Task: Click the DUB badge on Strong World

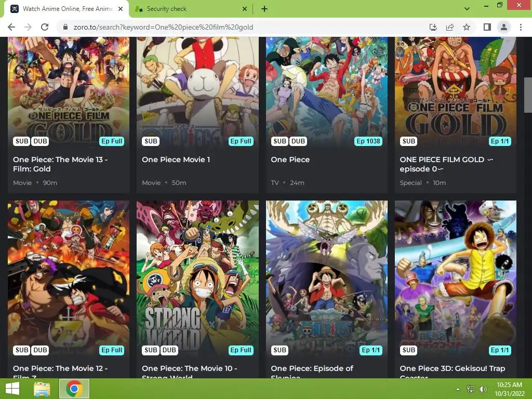Action: coord(169,350)
